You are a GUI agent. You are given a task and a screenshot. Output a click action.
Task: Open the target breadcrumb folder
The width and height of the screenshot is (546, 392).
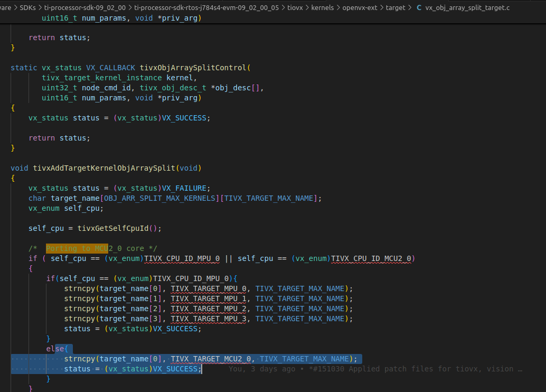click(x=396, y=8)
